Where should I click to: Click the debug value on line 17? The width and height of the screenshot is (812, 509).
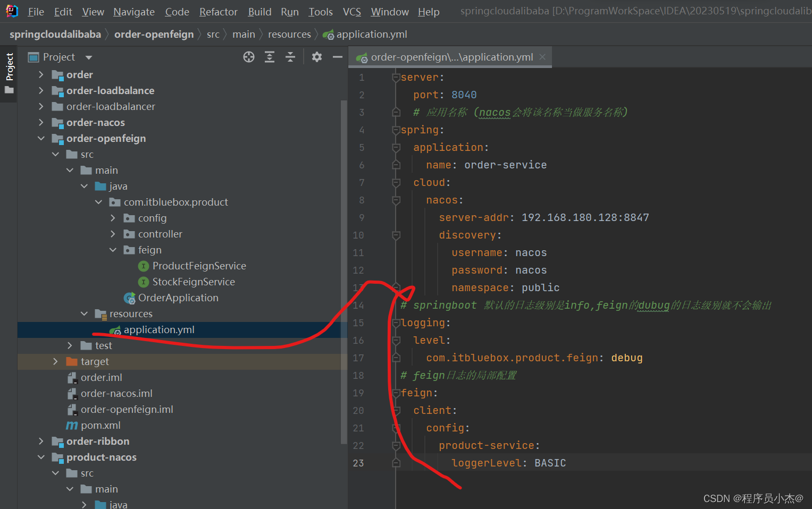pyautogui.click(x=626, y=358)
